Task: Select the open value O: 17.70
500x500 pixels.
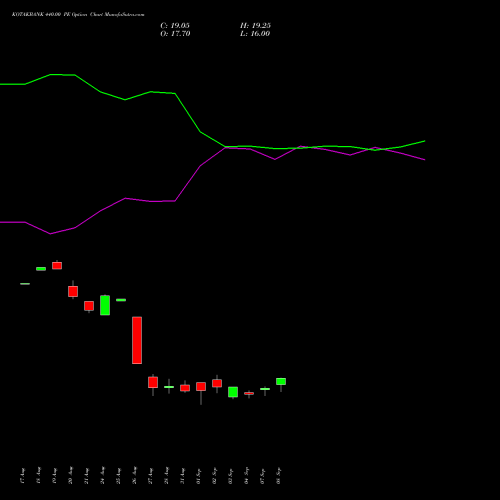Action: coord(175,34)
